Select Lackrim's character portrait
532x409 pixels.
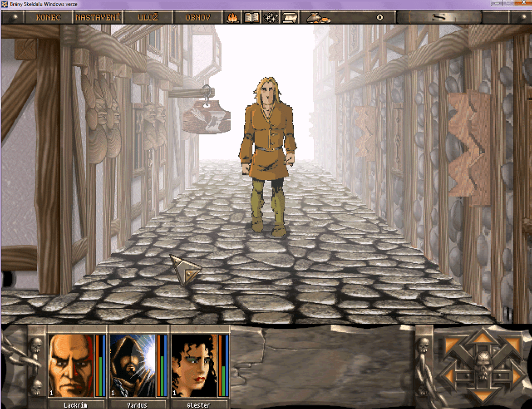pos(71,365)
